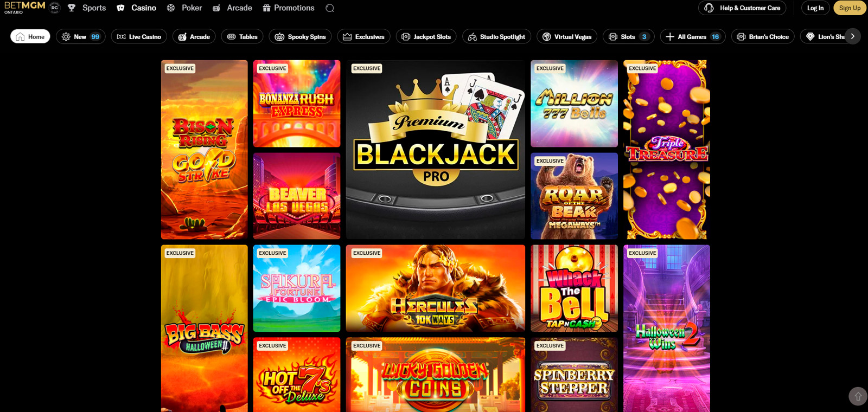Image resolution: width=868 pixels, height=412 pixels.
Task: Open the Jackpot Slots category
Action: [x=426, y=36]
